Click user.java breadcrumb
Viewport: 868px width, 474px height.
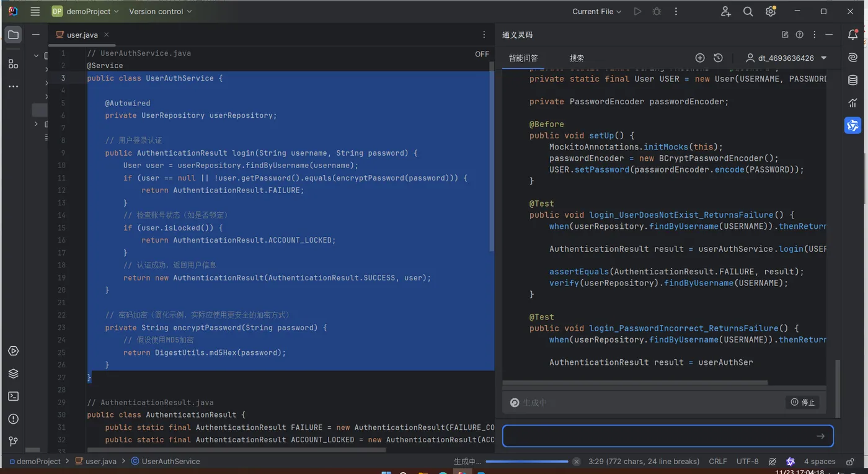pyautogui.click(x=96, y=462)
